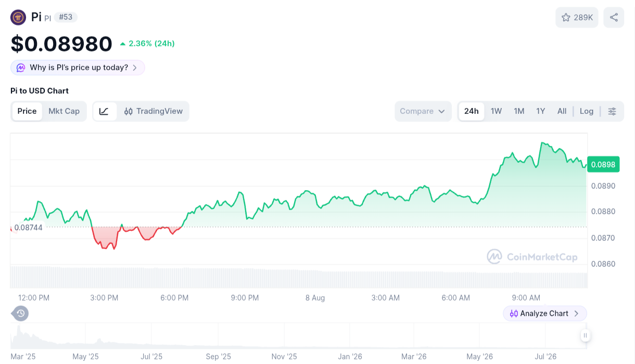The height and width of the screenshot is (364, 635).
Task: Switch to TradingView candlestick chart
Action: click(153, 111)
